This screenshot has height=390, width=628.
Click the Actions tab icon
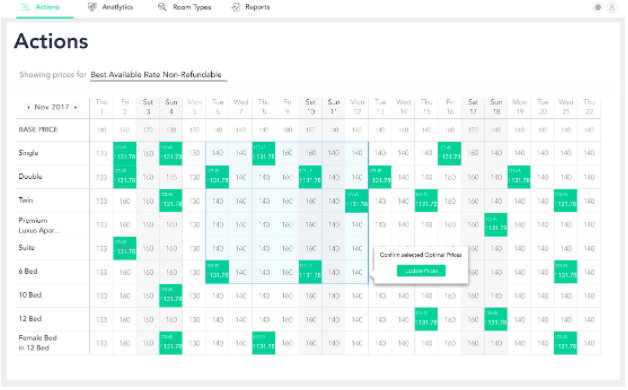click(25, 7)
